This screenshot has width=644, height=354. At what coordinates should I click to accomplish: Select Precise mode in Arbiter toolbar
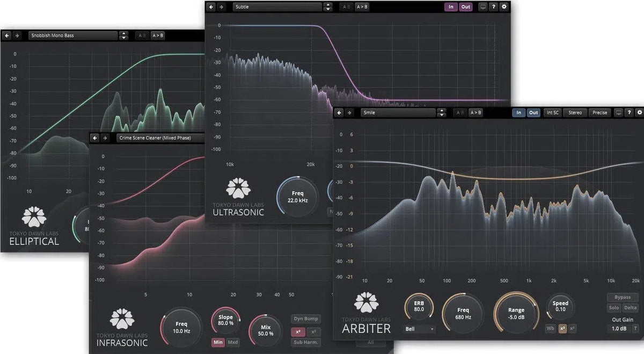tap(599, 113)
